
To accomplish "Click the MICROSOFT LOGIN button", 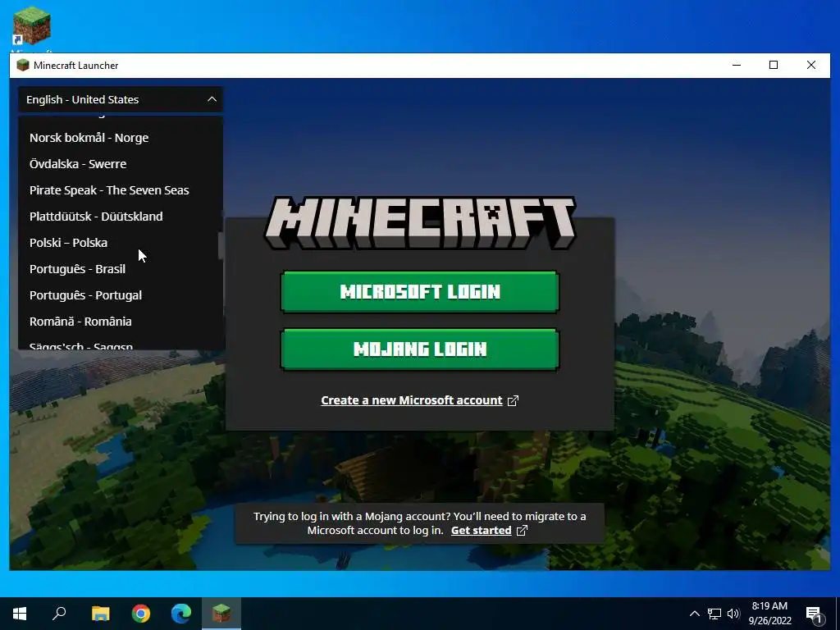I will click(x=420, y=292).
